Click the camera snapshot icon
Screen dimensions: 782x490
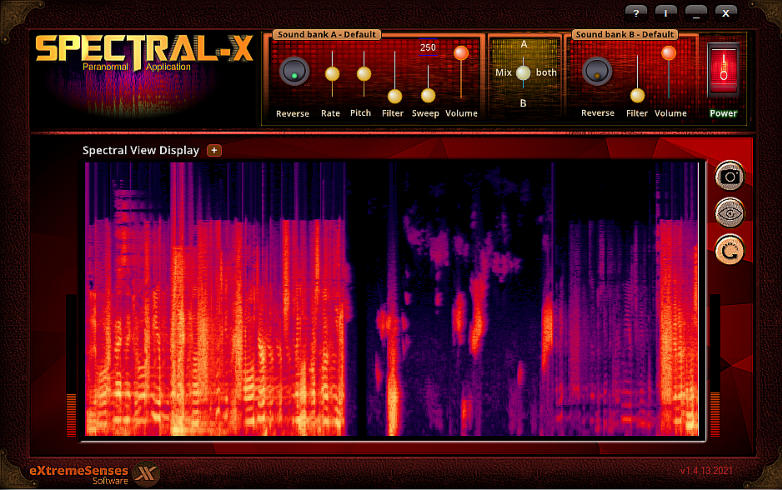(x=730, y=176)
